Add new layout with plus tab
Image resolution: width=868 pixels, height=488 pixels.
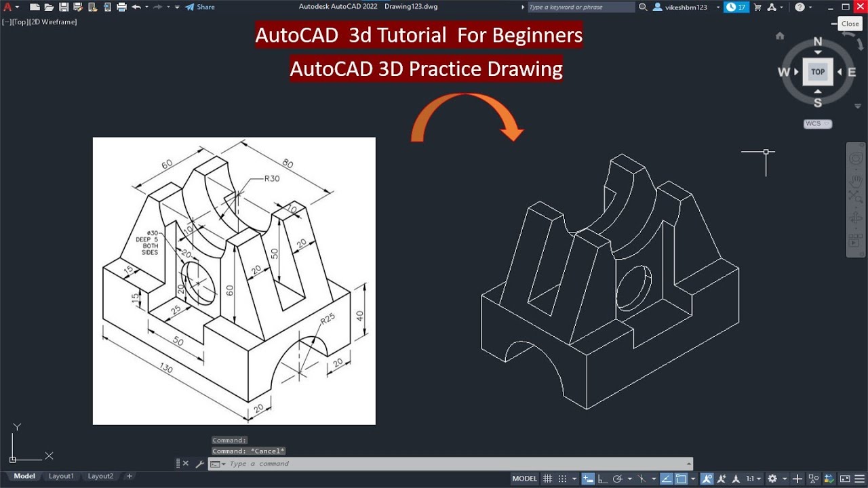(x=130, y=476)
